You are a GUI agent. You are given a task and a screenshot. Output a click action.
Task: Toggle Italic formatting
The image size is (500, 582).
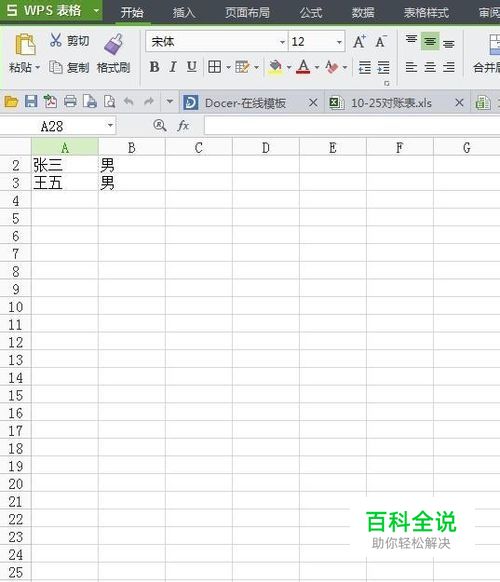pos(173,67)
